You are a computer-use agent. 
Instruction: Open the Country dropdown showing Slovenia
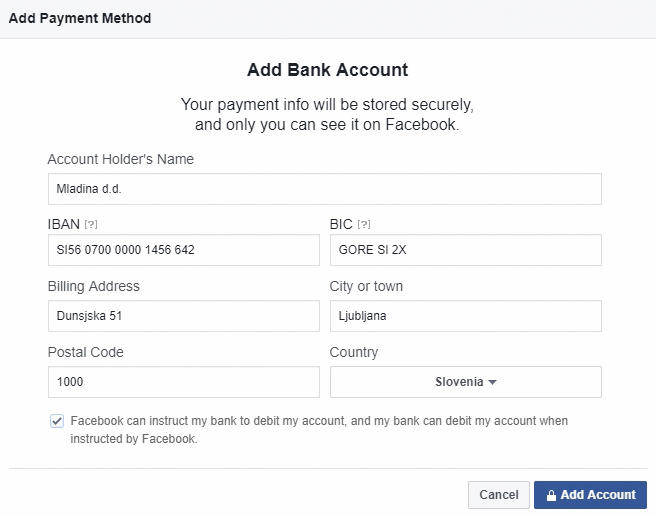click(x=466, y=382)
